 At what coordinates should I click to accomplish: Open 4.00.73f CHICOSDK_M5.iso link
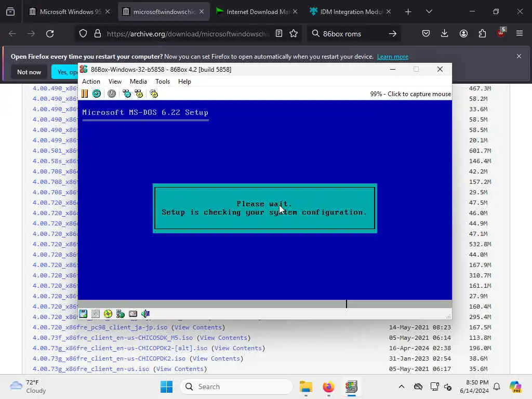click(113, 338)
